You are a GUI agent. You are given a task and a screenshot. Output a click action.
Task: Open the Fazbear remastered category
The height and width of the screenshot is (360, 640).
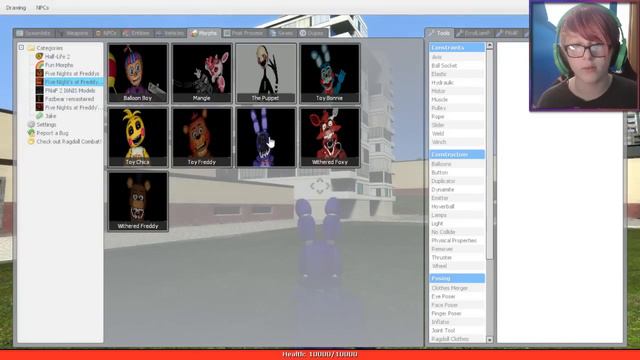(69, 99)
